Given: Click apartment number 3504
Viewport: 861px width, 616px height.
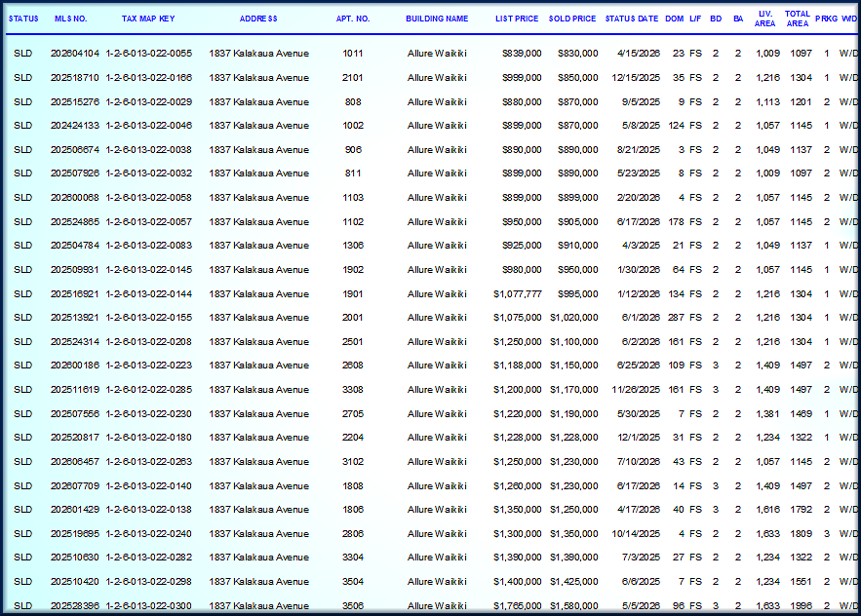Looking at the screenshot, I should [x=353, y=582].
